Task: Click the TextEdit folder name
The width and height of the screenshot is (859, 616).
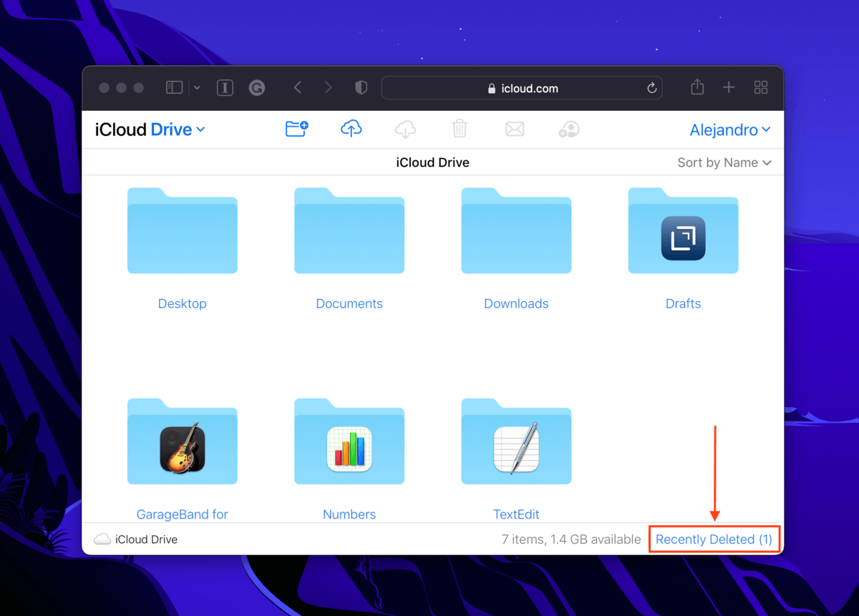Action: (x=516, y=514)
